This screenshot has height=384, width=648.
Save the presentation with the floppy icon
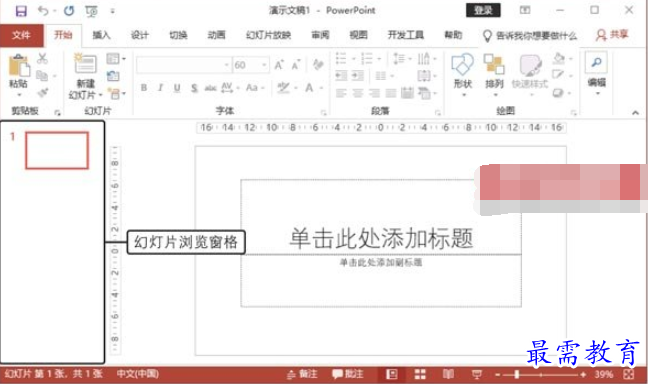click(21, 11)
